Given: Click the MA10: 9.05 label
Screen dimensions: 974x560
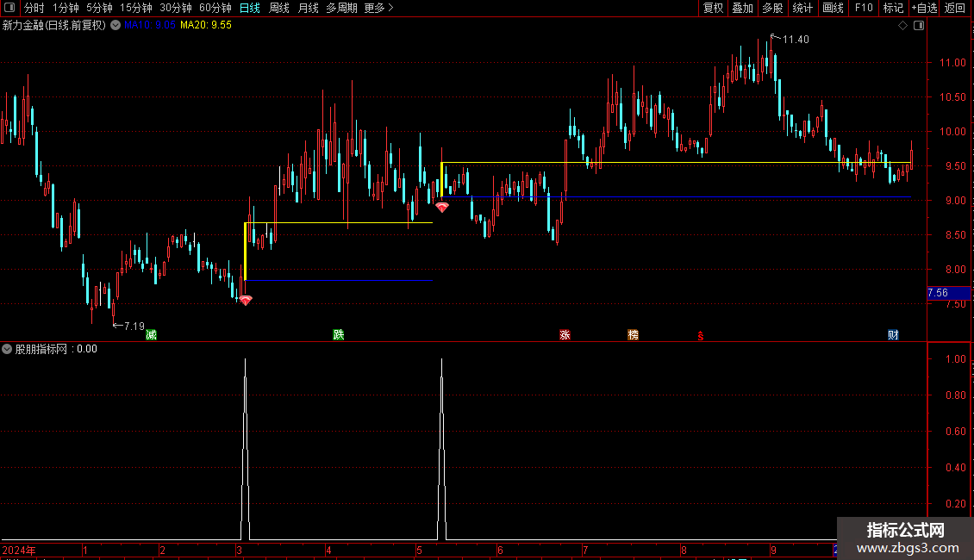Looking at the screenshot, I should tap(150, 25).
